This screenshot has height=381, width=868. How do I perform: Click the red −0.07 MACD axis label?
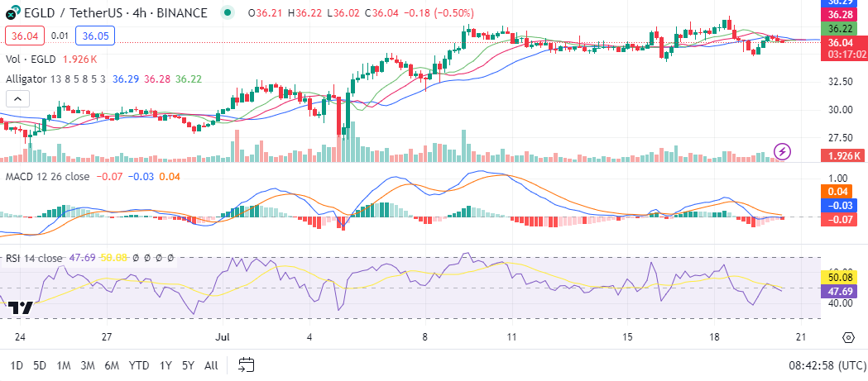840,220
